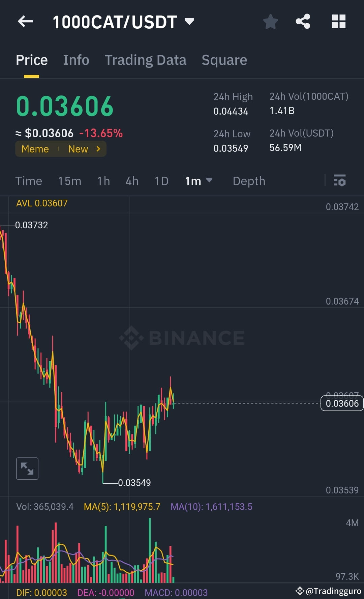Tap the MA(10) indicator value
This screenshot has height=599, width=364.
click(x=213, y=507)
